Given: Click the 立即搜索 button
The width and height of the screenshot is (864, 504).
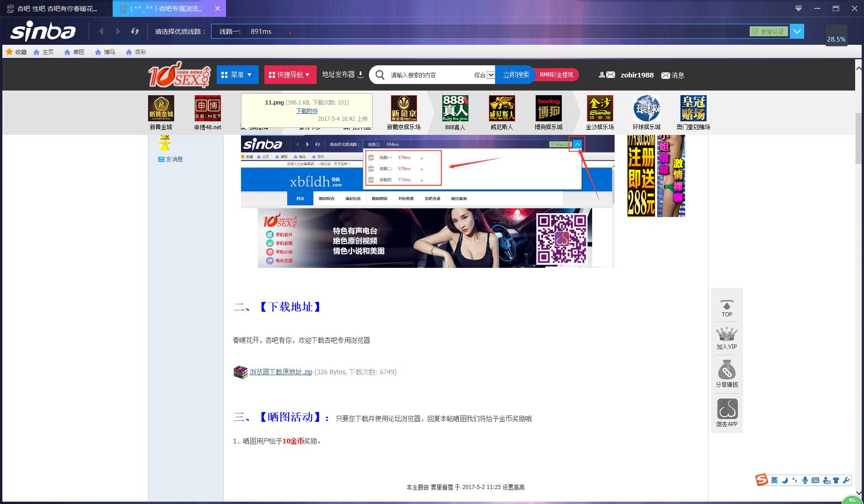Looking at the screenshot, I should [516, 75].
